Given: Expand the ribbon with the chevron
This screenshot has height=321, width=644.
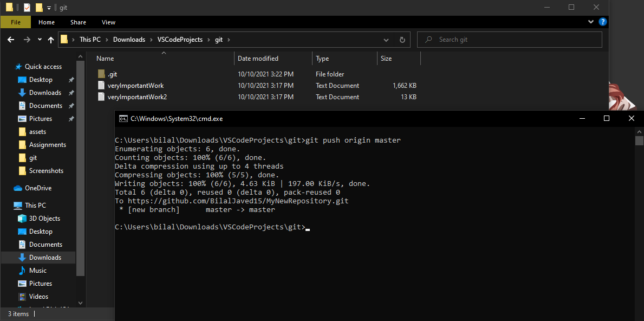Looking at the screenshot, I should click(591, 22).
